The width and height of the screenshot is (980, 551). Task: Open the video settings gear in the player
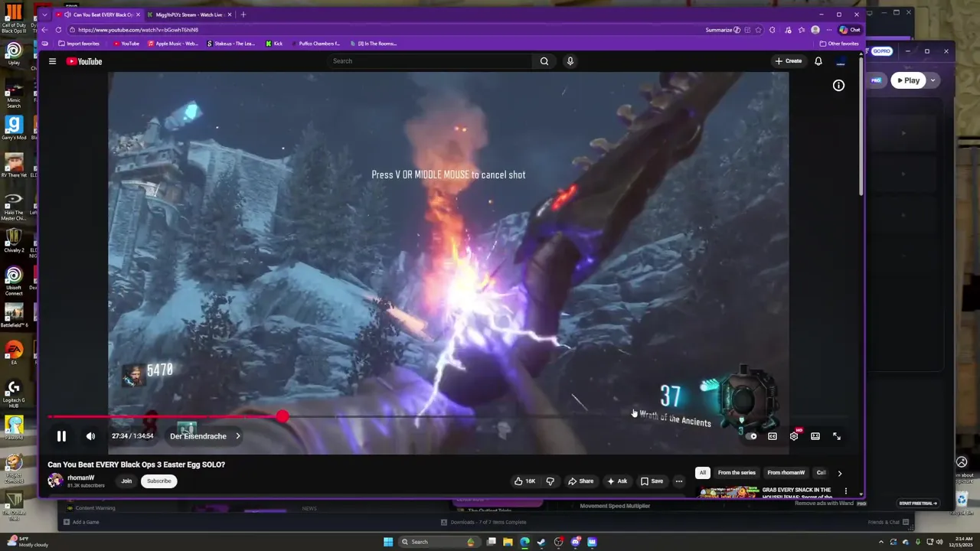pyautogui.click(x=794, y=436)
